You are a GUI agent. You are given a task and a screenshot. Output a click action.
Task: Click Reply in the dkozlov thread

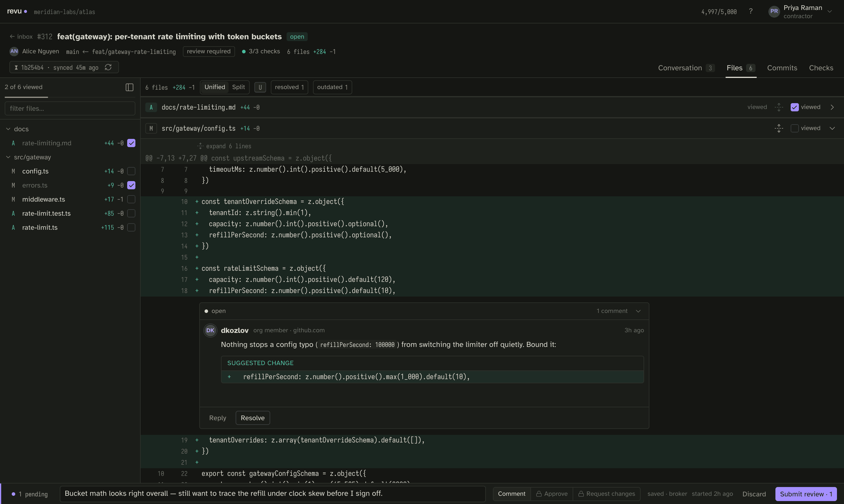[x=217, y=418]
